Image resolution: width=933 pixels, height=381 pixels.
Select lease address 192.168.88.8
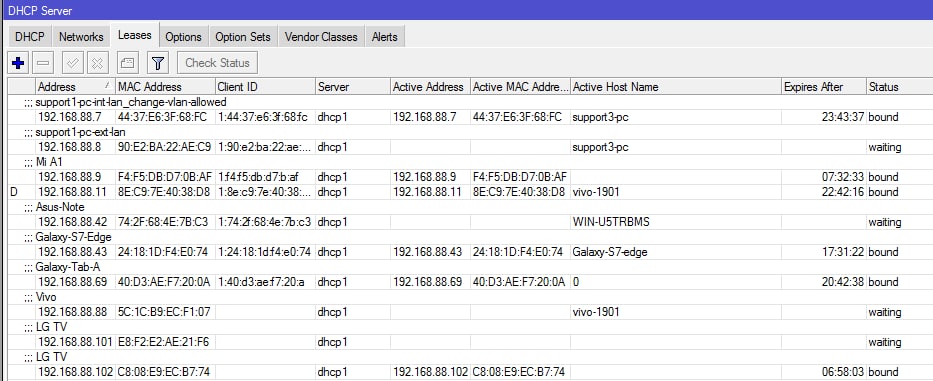pyautogui.click(x=70, y=147)
